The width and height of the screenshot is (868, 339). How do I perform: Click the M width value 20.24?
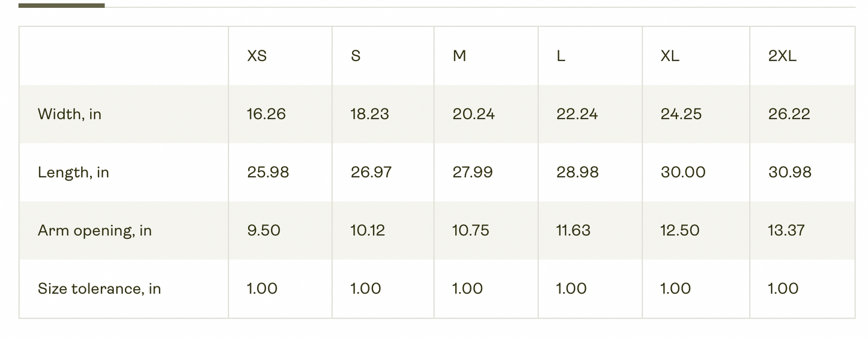tap(473, 114)
